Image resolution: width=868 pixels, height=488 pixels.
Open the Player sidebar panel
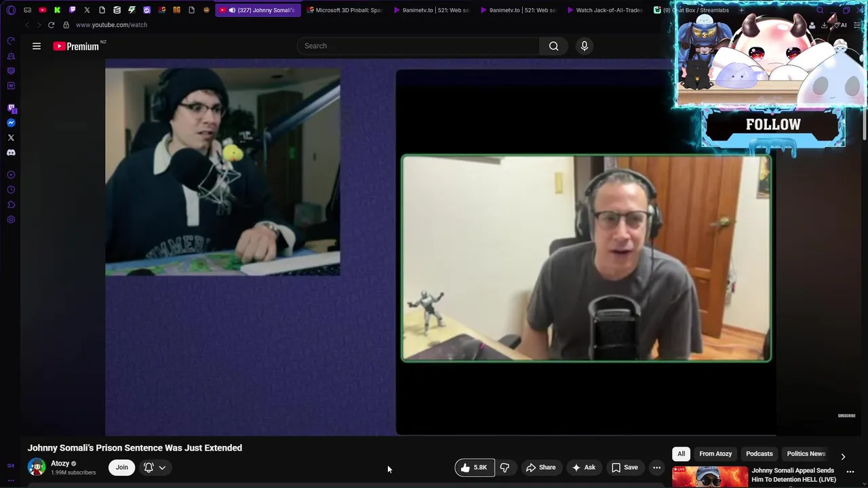11,175
